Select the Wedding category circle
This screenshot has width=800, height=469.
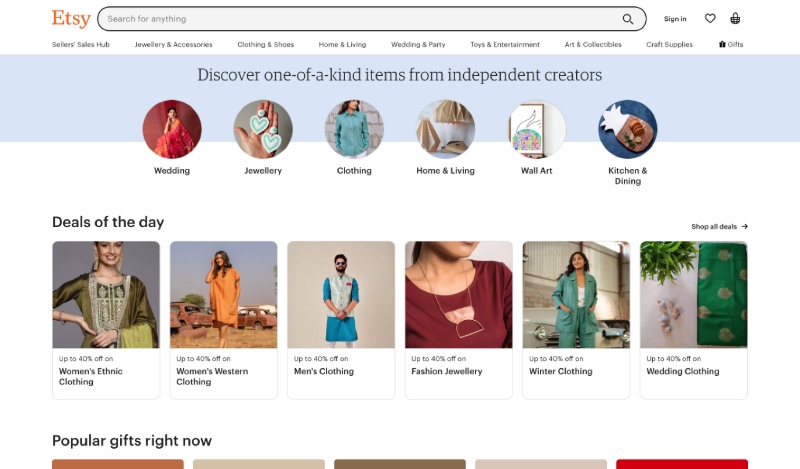click(172, 129)
